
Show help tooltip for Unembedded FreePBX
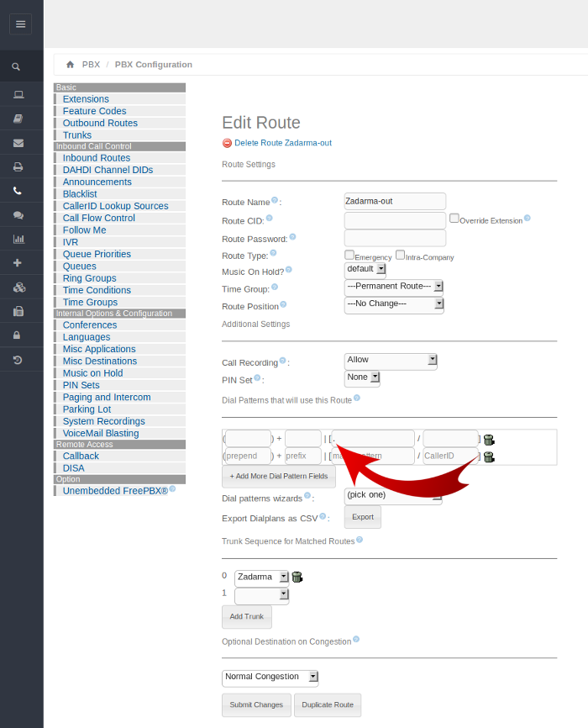point(173,488)
